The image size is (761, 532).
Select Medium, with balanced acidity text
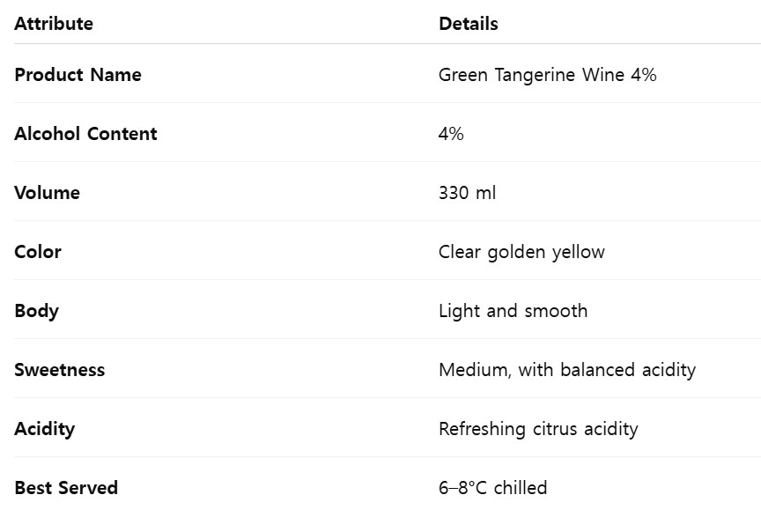click(x=566, y=370)
